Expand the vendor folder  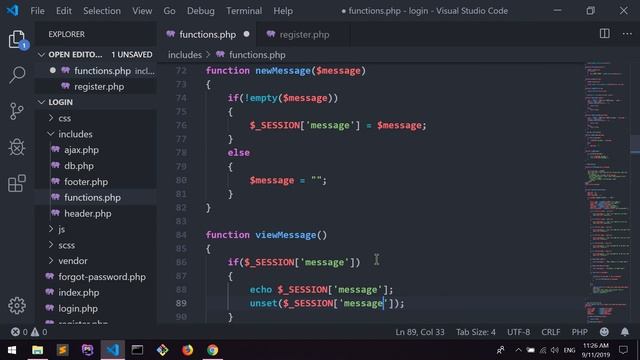(51, 260)
